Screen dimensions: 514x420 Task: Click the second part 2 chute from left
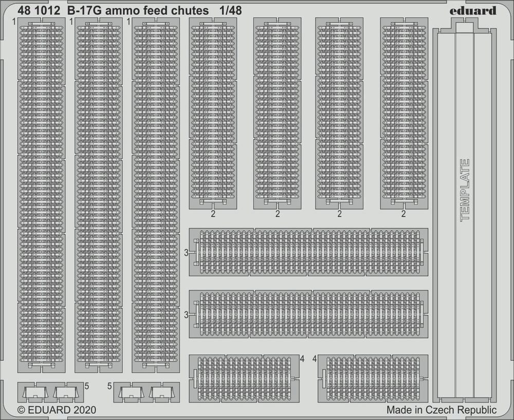click(x=277, y=112)
